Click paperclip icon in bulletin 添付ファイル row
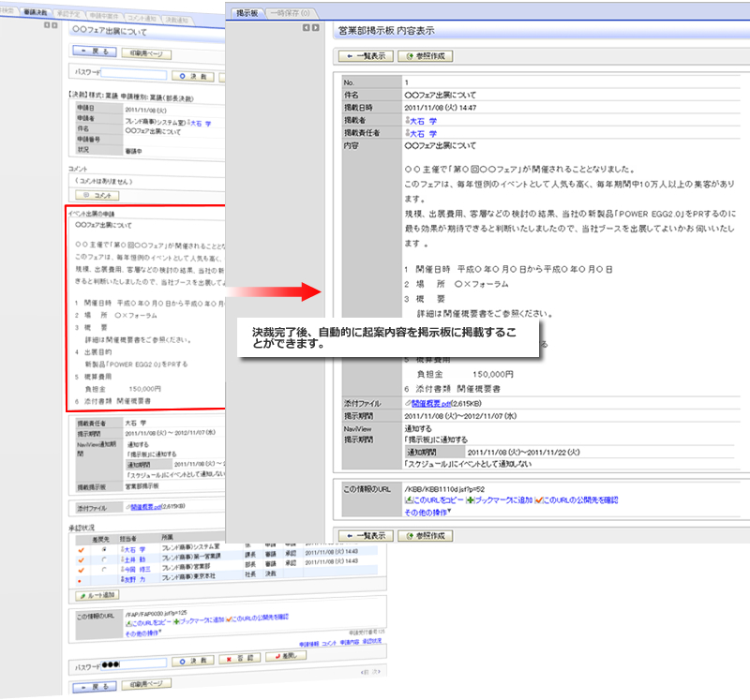 (408, 404)
